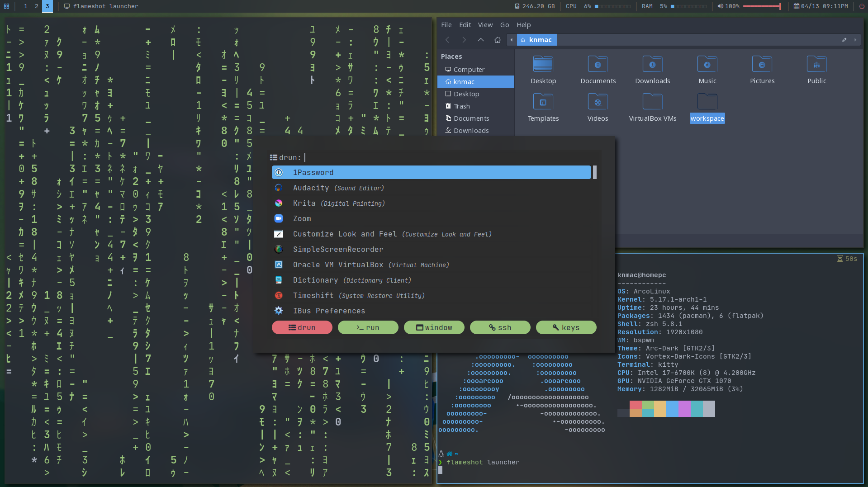
Task: Click the date and time display
Action: [821, 6]
